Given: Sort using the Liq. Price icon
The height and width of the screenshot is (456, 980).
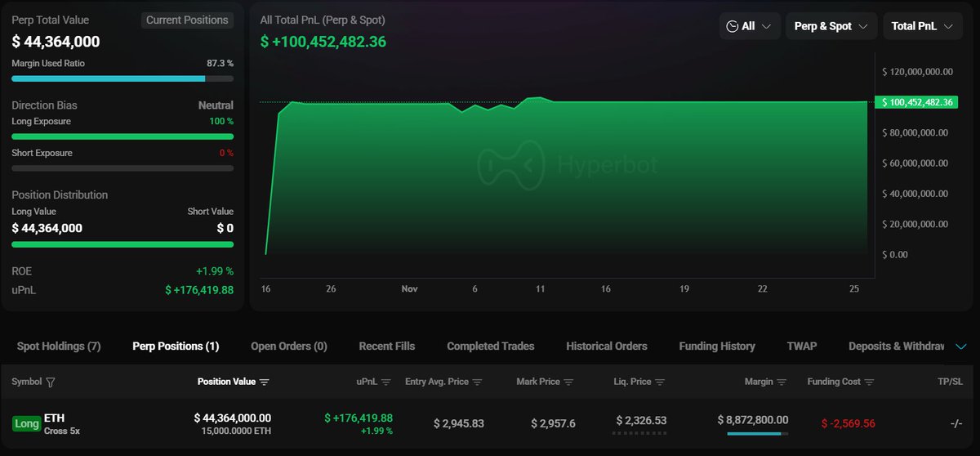Looking at the screenshot, I should pos(660,382).
